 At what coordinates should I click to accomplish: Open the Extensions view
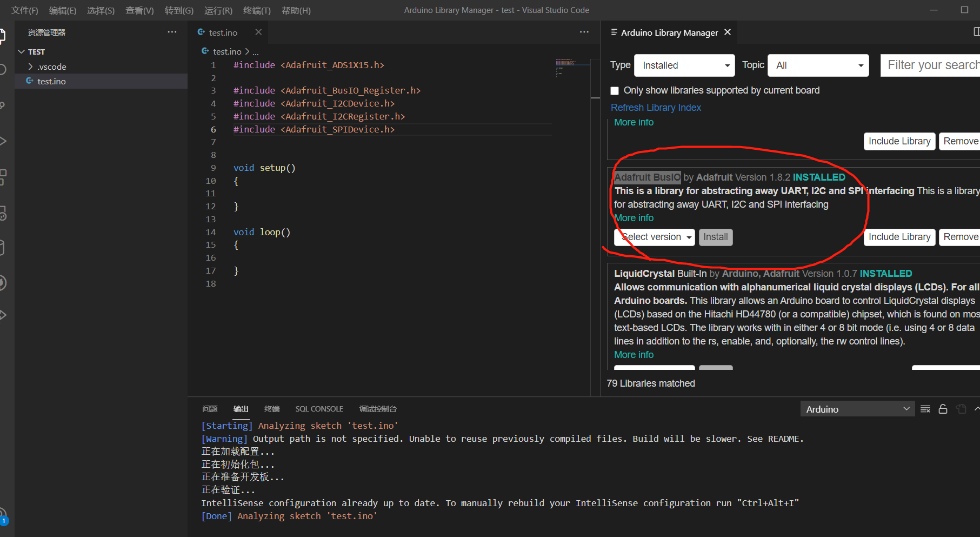(3, 176)
